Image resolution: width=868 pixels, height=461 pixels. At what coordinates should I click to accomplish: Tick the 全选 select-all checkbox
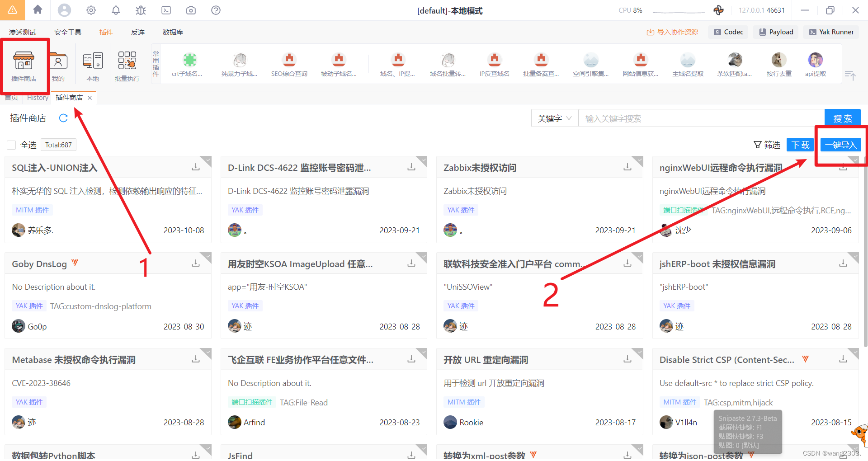click(11, 145)
